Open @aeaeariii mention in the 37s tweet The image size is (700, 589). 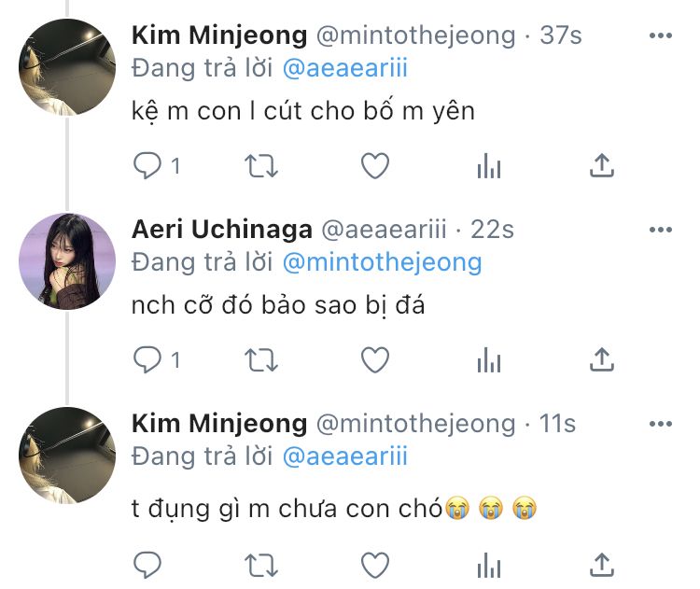pos(344,68)
